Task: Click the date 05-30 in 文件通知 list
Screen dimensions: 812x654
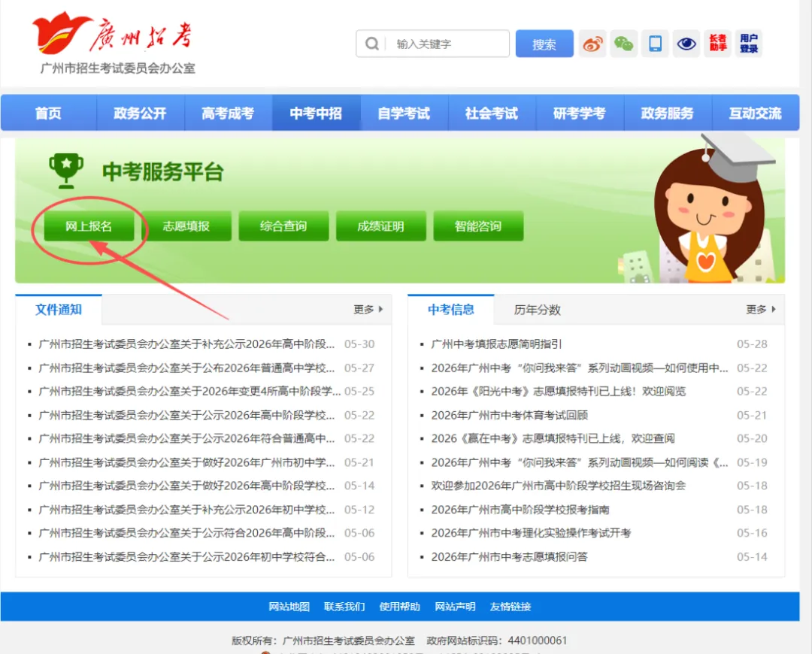Action: [359, 344]
